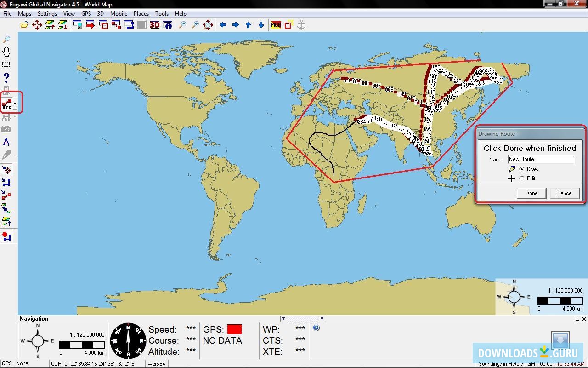Select the rectangle selection tool
This screenshot has width=588, height=368.
tap(6, 64)
